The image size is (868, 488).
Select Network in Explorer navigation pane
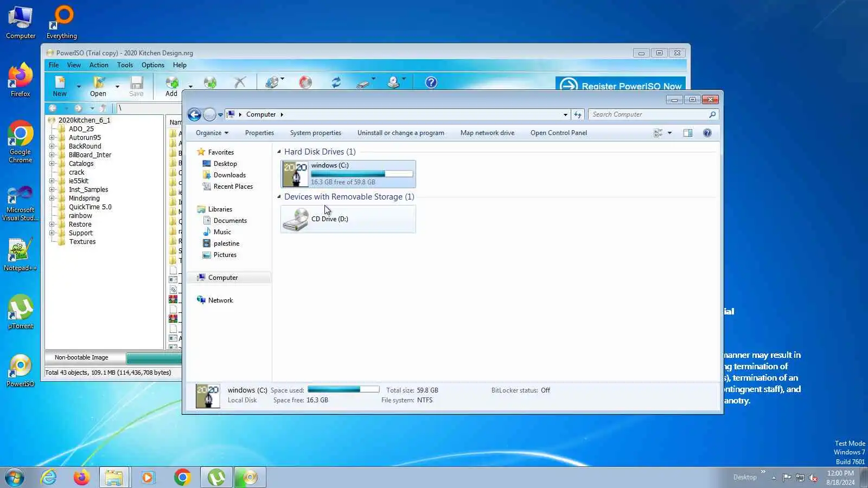(x=220, y=300)
